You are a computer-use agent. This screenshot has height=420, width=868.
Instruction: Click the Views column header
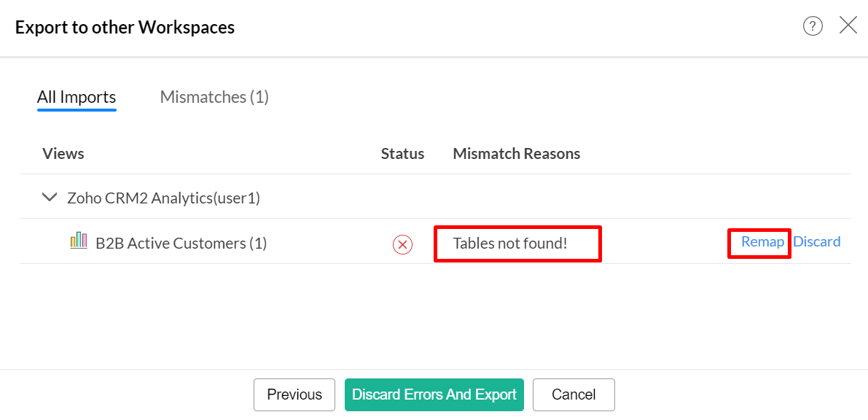(63, 154)
